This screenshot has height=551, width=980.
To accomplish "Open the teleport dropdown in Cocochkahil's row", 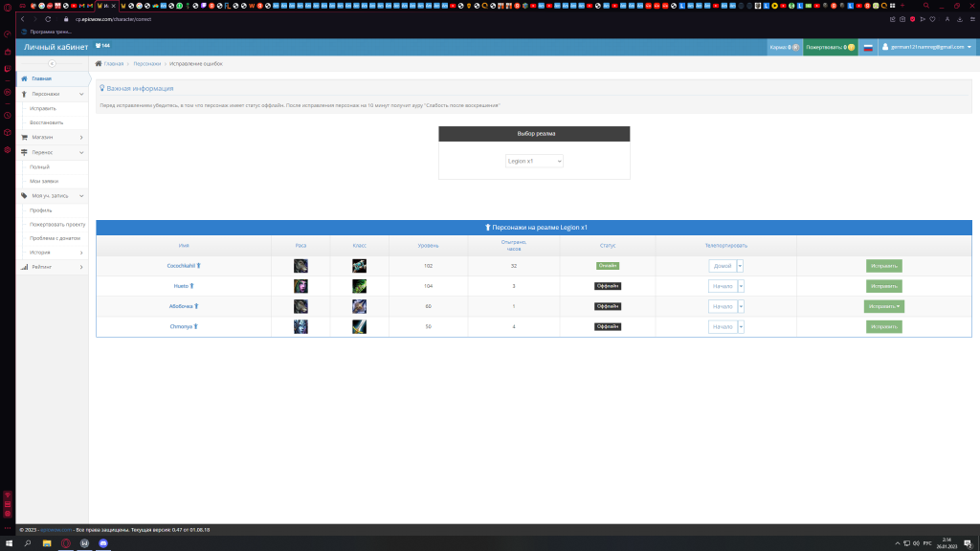I will pos(740,266).
